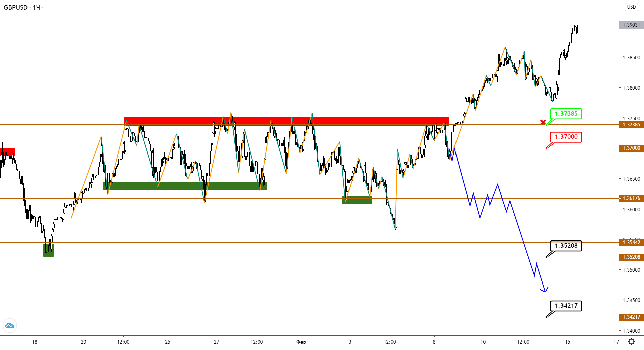Select the red 1.37000 price callout
The height and width of the screenshot is (350, 644).
[566, 137]
